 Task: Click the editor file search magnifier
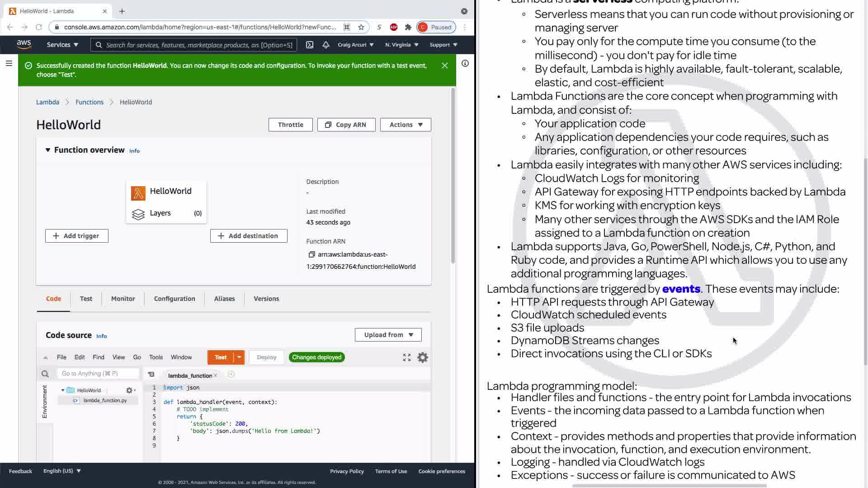(45, 374)
